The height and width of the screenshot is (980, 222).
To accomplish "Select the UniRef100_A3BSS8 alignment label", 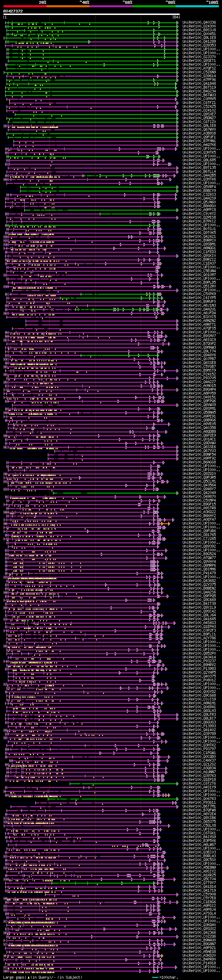I will [x=199, y=133].
